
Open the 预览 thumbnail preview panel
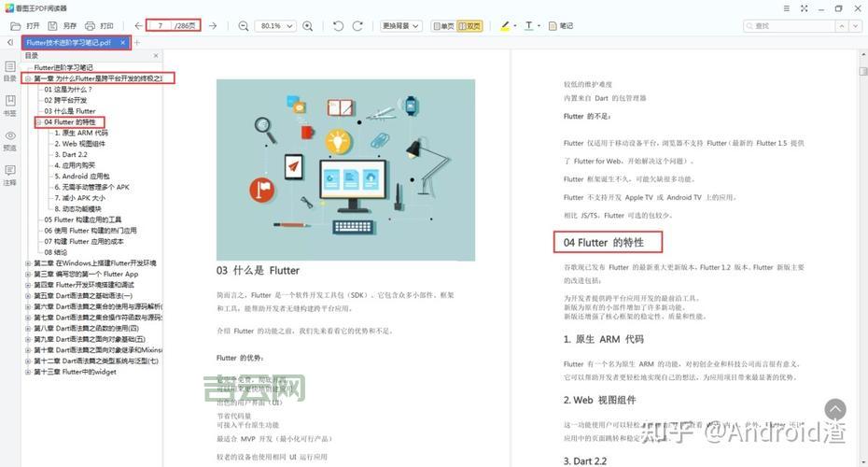[x=10, y=141]
